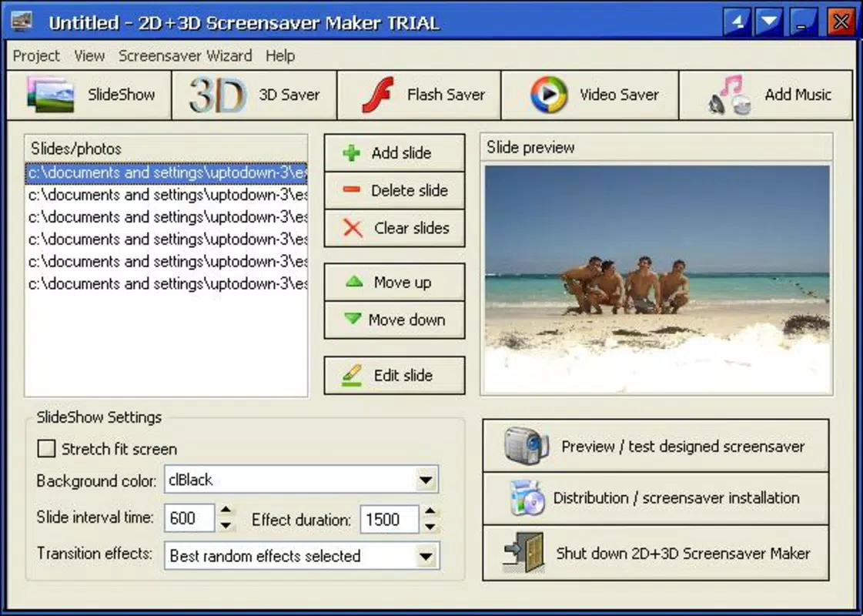Screen dimensions: 863x616
Task: Select the fifth slide path in list
Action: pyautogui.click(x=166, y=262)
